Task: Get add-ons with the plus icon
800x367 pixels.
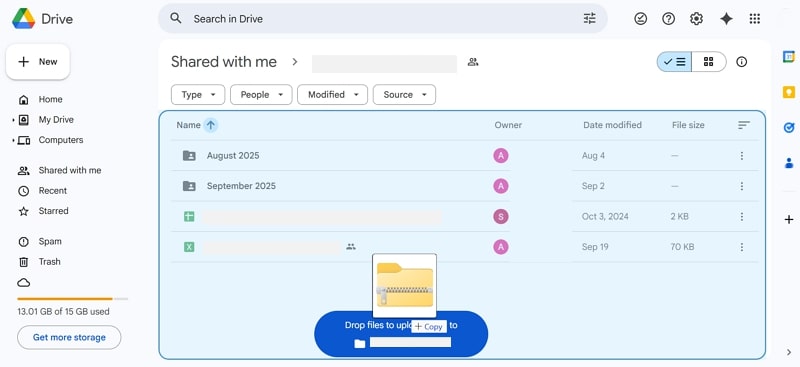Action: [x=789, y=219]
